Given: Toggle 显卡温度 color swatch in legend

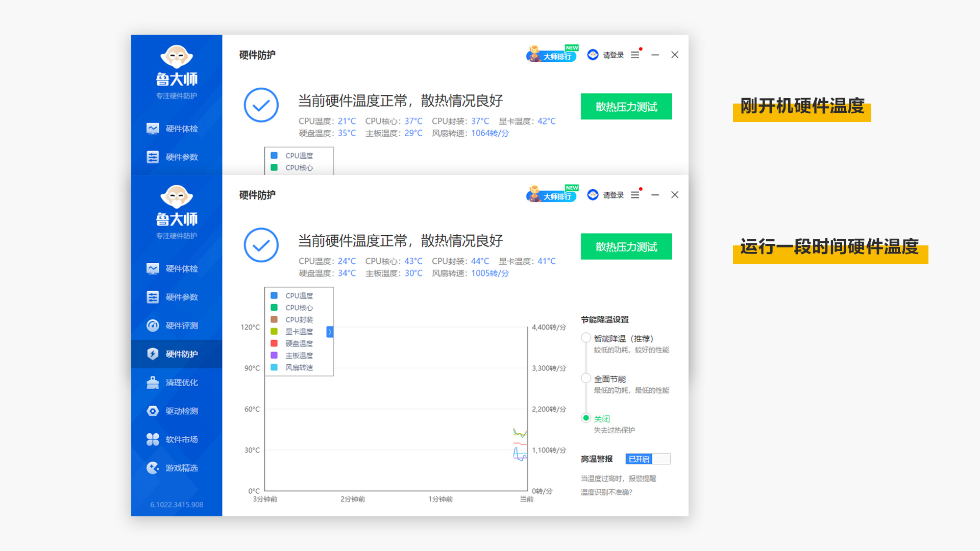Looking at the screenshot, I should [x=274, y=332].
